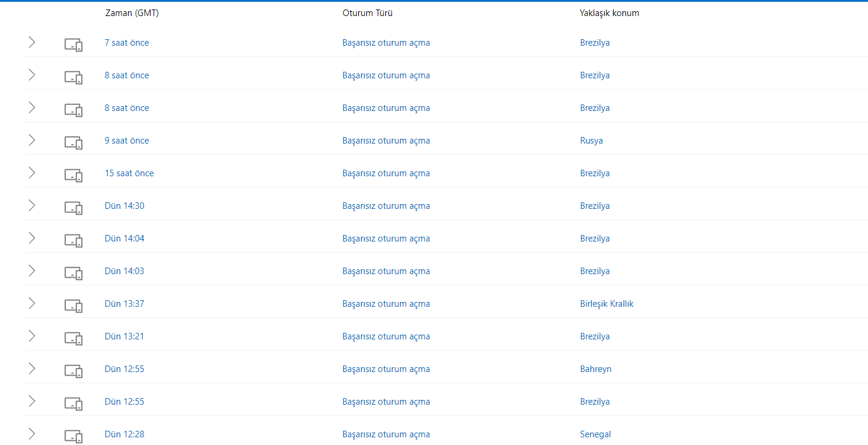Screen dimensions: 868x445
Task: Click the device icon for Dün 13:21
Action: (74, 338)
